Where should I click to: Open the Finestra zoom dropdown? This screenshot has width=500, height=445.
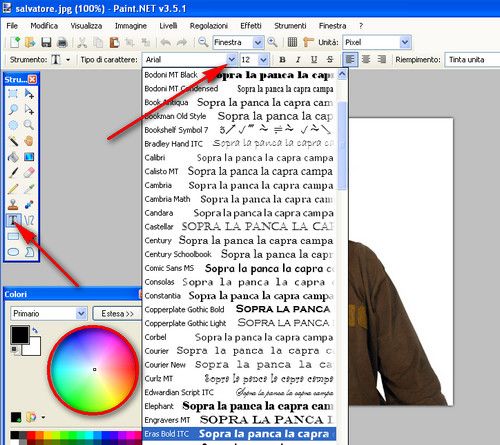tap(257, 42)
